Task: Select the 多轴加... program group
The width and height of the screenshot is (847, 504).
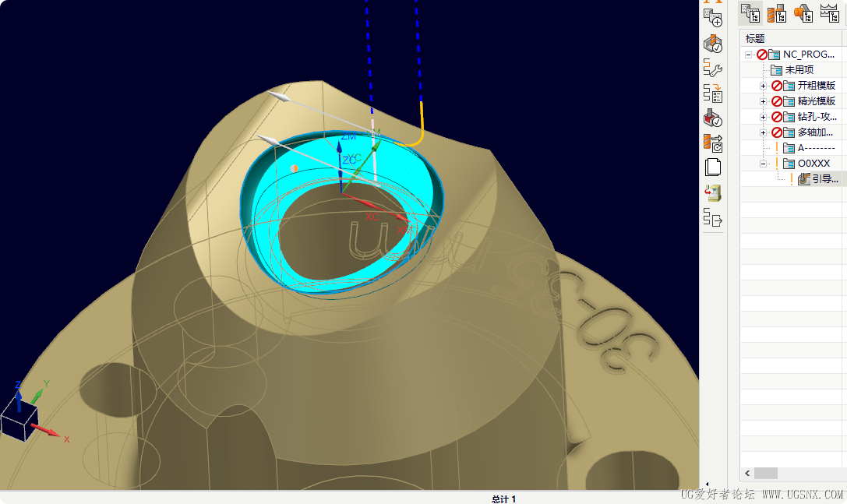Action: pos(815,132)
